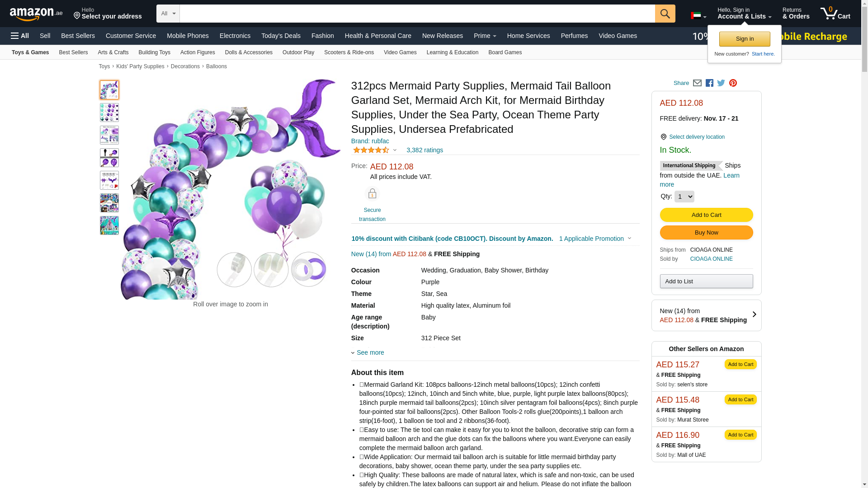Click into the search text field

point(417,14)
